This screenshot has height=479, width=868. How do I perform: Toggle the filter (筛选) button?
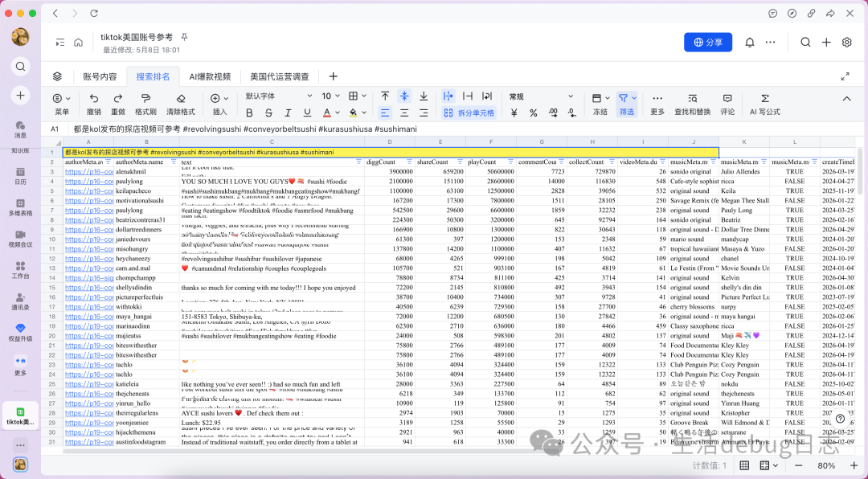point(626,104)
